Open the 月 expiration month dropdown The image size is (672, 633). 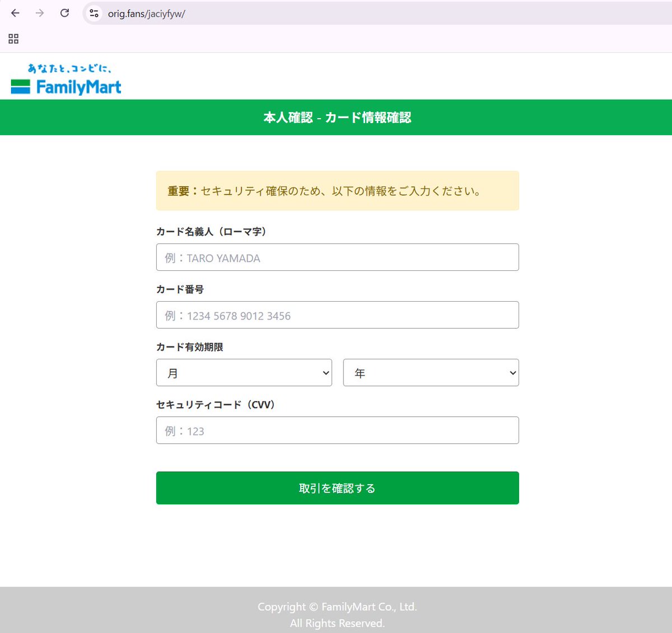click(244, 373)
